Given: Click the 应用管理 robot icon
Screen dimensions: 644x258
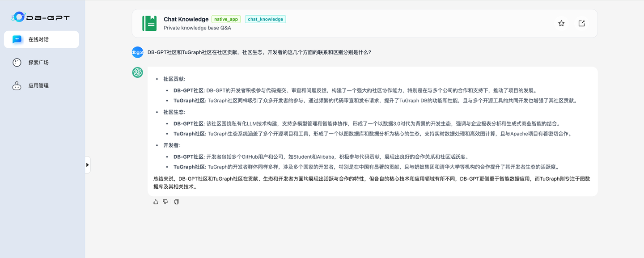Looking at the screenshot, I should pyautogui.click(x=17, y=85).
